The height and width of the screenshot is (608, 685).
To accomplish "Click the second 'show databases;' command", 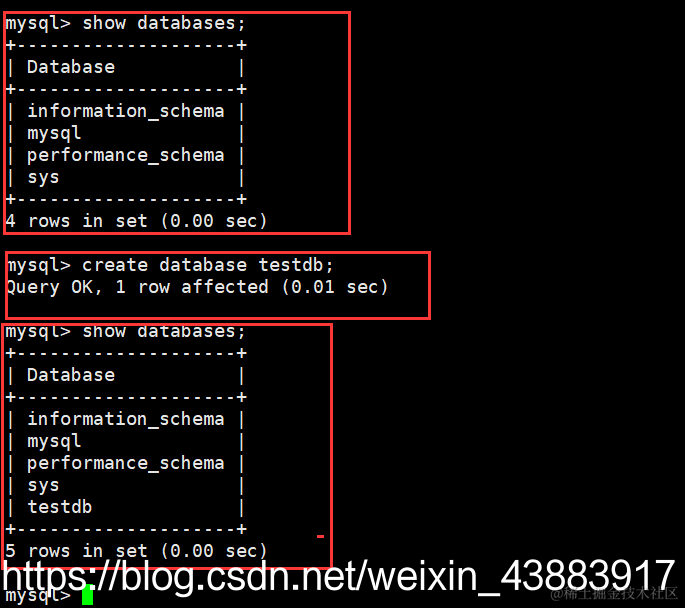I will (164, 332).
